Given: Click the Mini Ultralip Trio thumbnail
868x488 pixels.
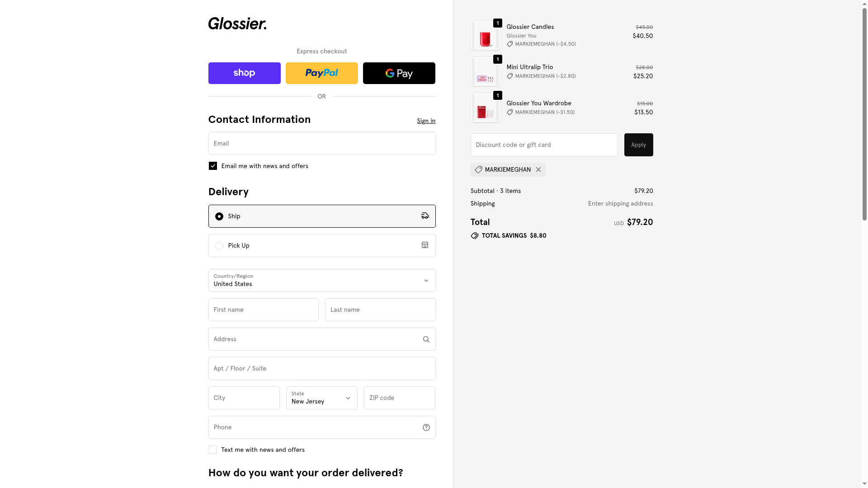Looking at the screenshot, I should (x=485, y=72).
